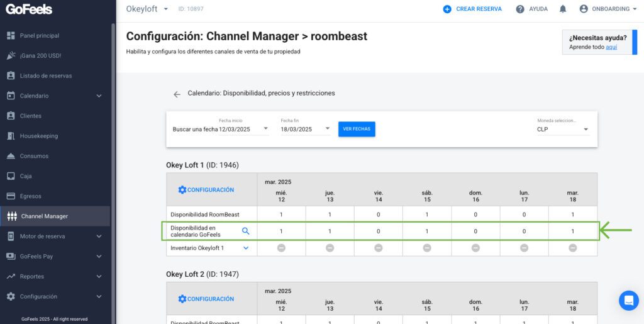Click the notifications bell icon
644x324 pixels.
tap(563, 9)
